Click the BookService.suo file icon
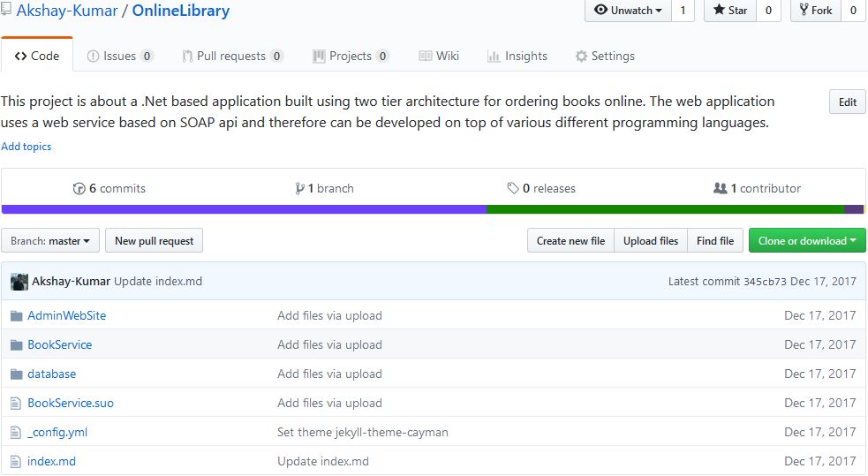 pos(16,404)
